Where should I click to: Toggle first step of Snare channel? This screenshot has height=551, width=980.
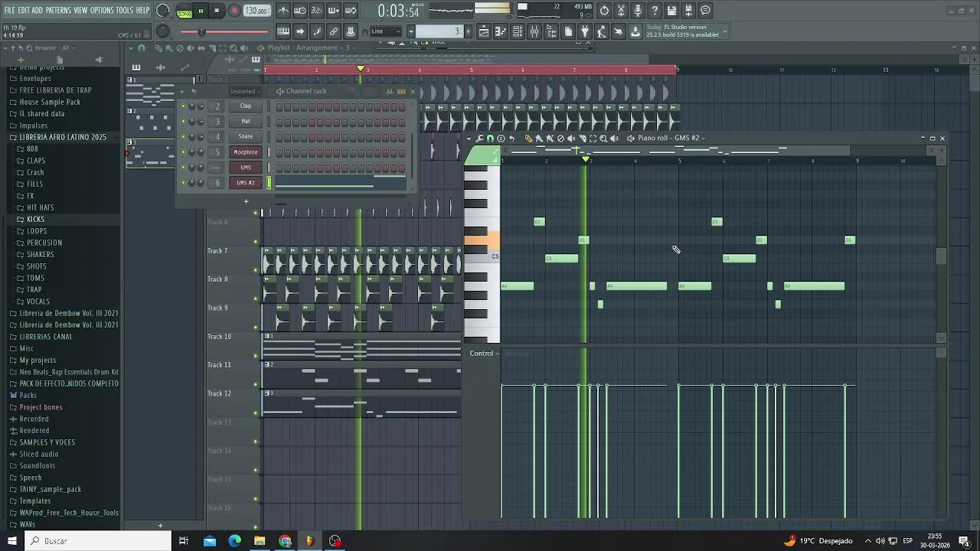[x=279, y=136]
